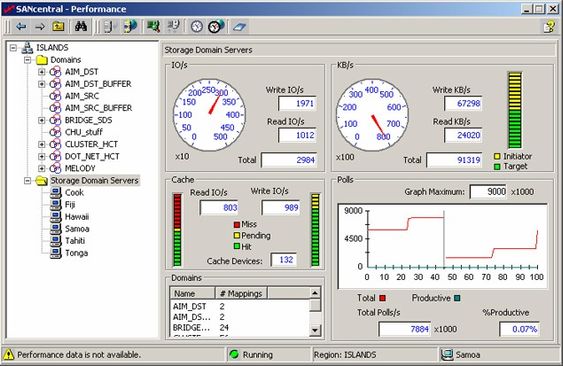
Task: Click the red Total legend swatch
Action: [x=382, y=298]
